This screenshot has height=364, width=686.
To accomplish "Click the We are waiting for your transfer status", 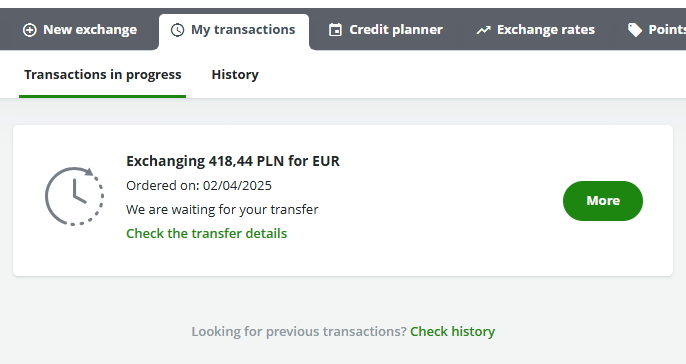I will click(222, 210).
